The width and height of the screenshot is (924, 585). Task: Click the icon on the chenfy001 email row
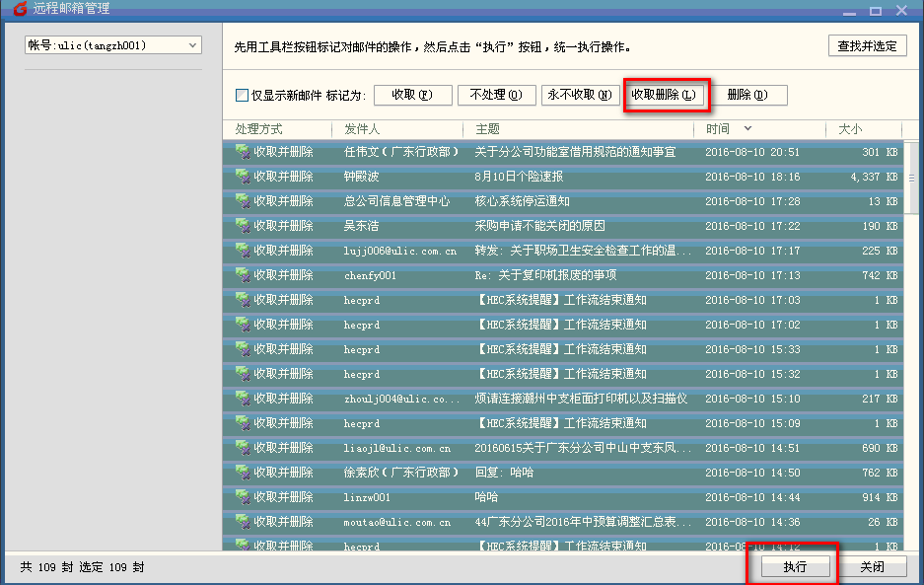243,275
